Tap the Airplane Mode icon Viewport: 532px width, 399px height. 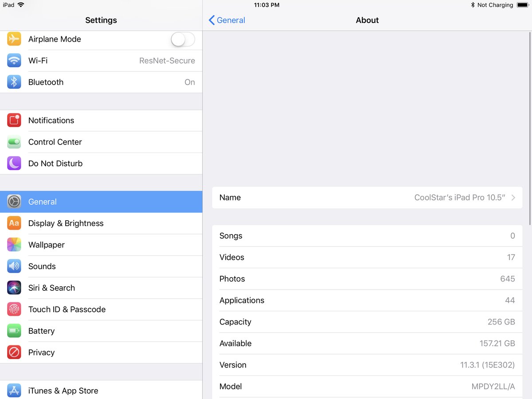tap(14, 39)
